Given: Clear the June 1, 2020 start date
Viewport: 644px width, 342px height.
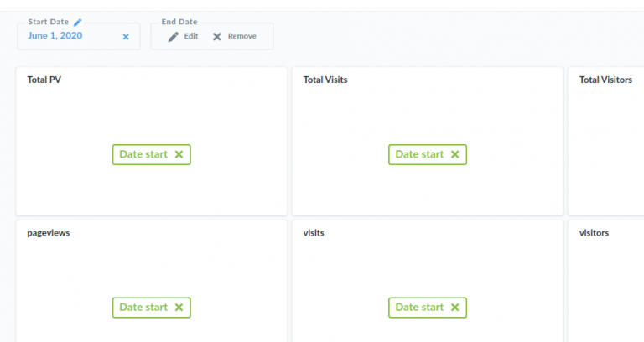Looking at the screenshot, I should pyautogui.click(x=126, y=37).
